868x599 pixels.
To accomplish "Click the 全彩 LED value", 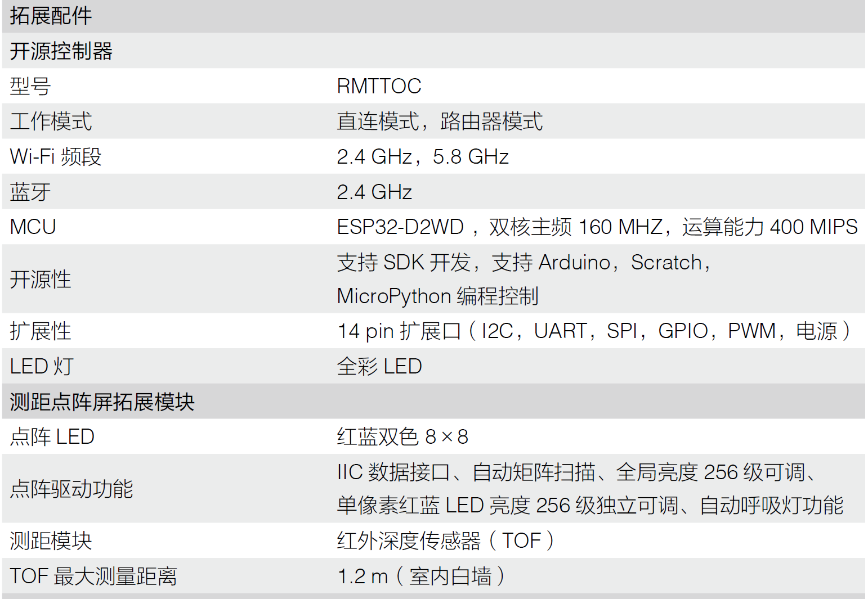I will (379, 366).
